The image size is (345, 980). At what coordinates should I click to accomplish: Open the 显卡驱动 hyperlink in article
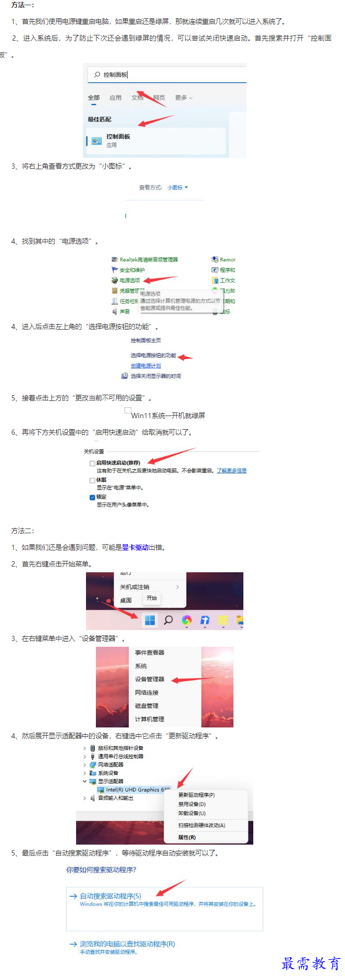(135, 547)
